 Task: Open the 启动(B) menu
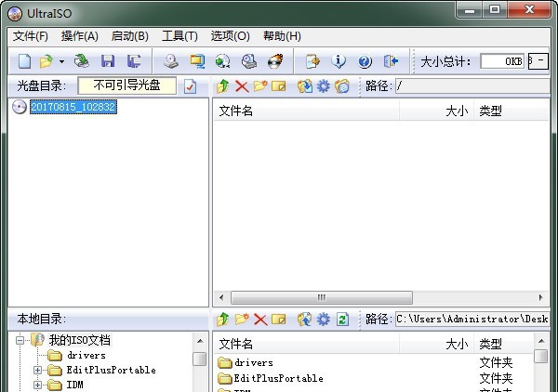coord(130,36)
